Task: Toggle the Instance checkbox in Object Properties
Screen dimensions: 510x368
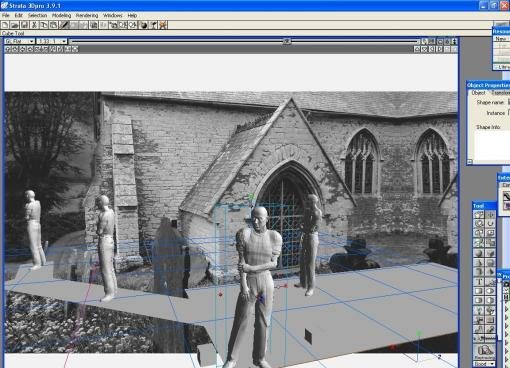Action: coord(509,113)
